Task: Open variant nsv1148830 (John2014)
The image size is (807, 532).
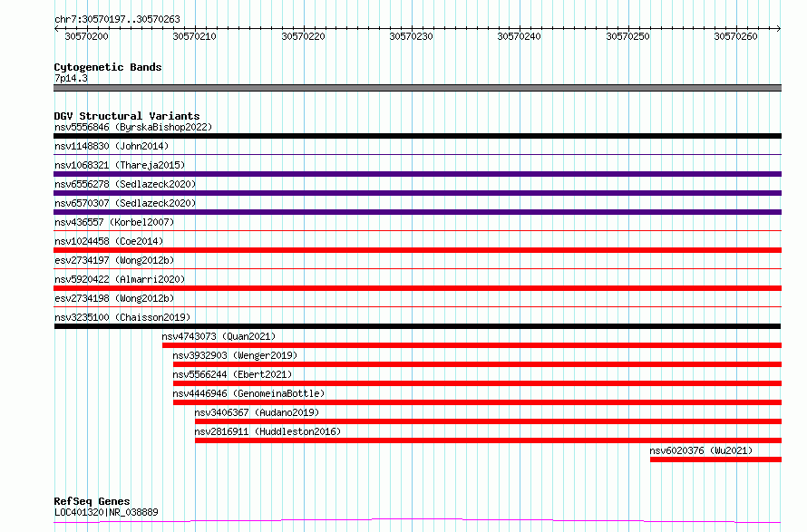Action: tap(112, 146)
